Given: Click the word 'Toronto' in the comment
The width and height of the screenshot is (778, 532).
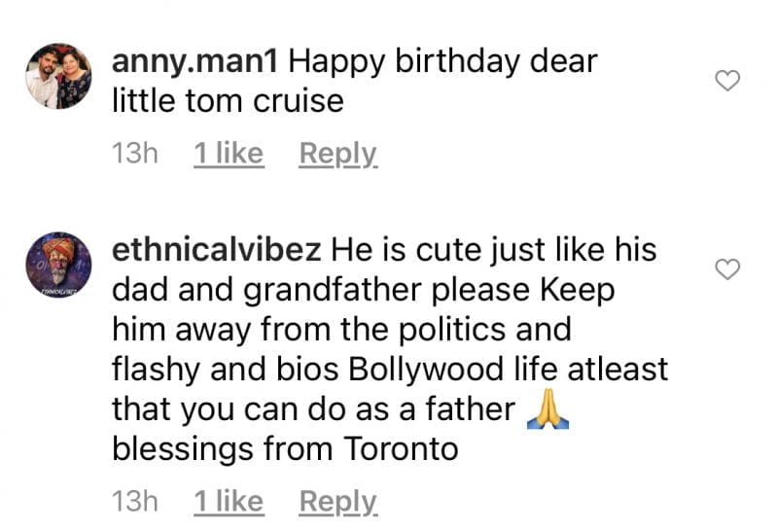Looking at the screenshot, I should tap(401, 449).
